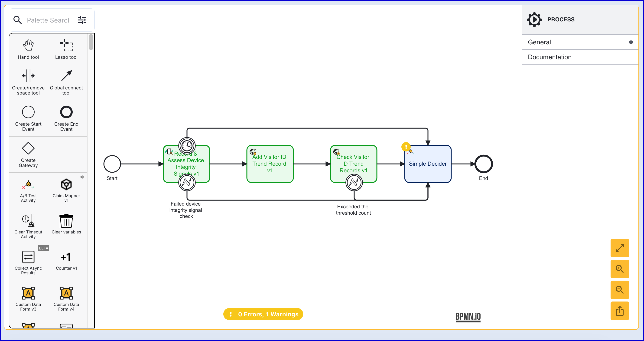Open the 0 Errors, 1 Warnings button
Viewport: 644px width, 341px height.
click(263, 314)
